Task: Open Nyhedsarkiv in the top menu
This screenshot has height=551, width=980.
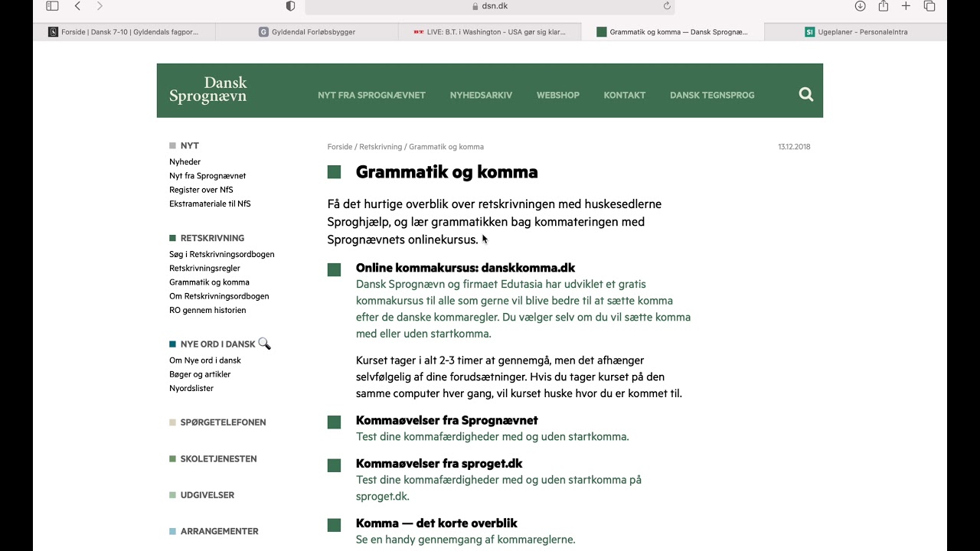Action: pyautogui.click(x=481, y=95)
